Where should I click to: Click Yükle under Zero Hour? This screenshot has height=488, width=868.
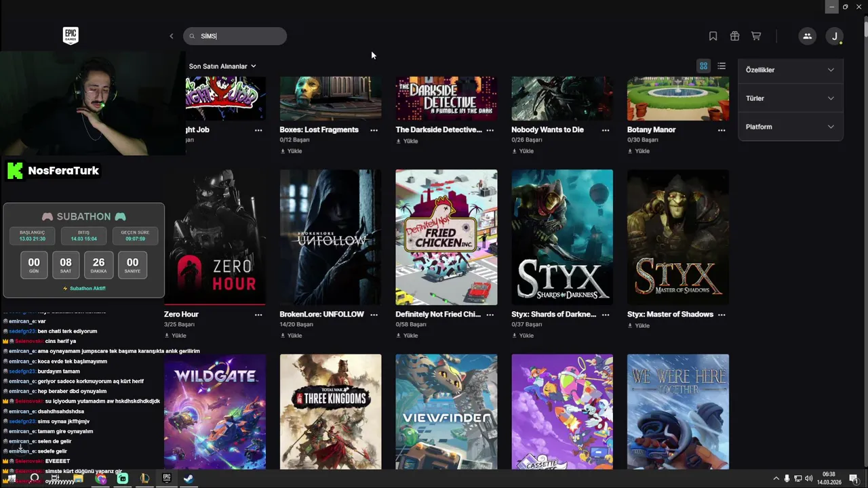pos(176,335)
